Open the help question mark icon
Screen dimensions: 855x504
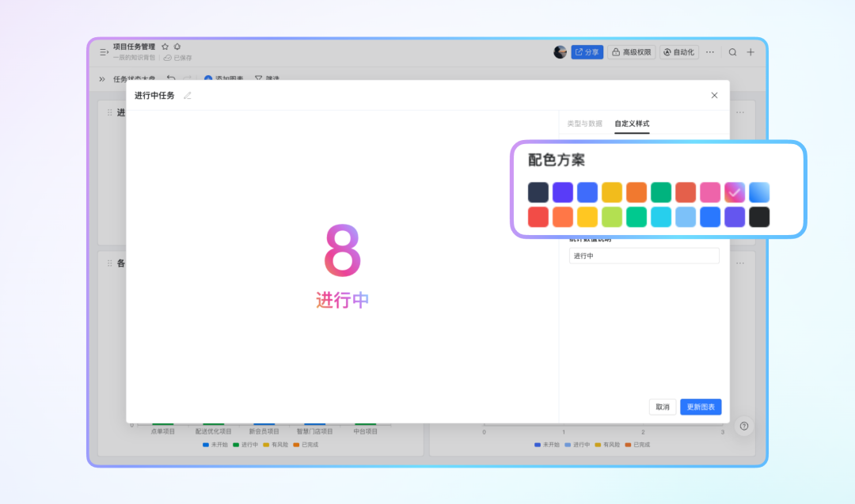[743, 426]
